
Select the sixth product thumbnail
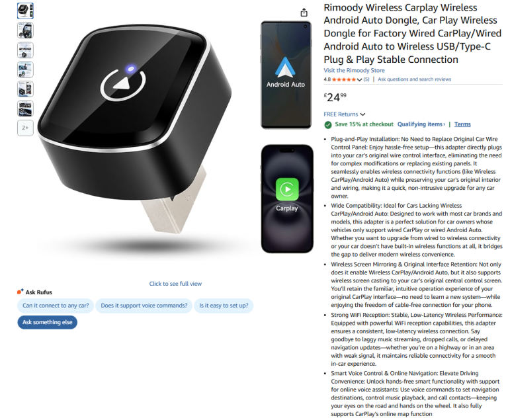(25, 108)
